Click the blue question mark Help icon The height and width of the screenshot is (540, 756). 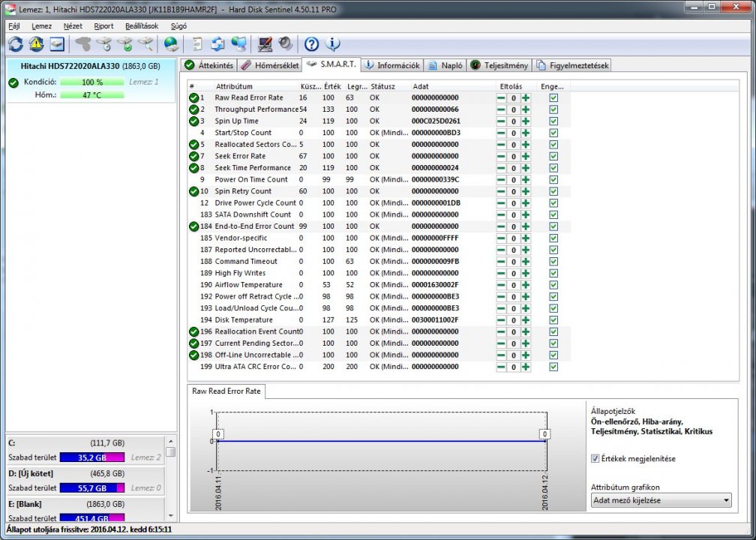tap(311, 44)
